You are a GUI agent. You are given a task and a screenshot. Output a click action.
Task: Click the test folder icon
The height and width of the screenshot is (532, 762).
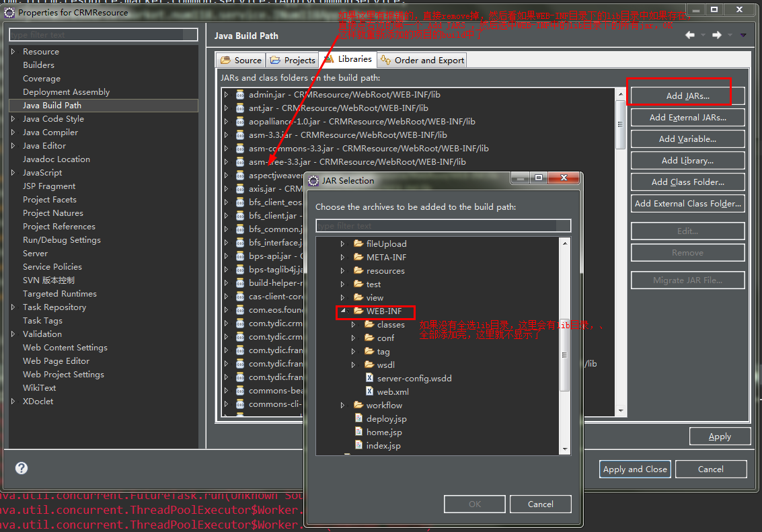(358, 284)
